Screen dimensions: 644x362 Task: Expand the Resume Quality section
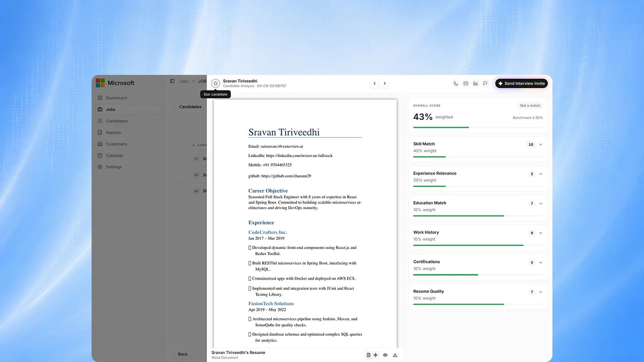click(x=541, y=292)
